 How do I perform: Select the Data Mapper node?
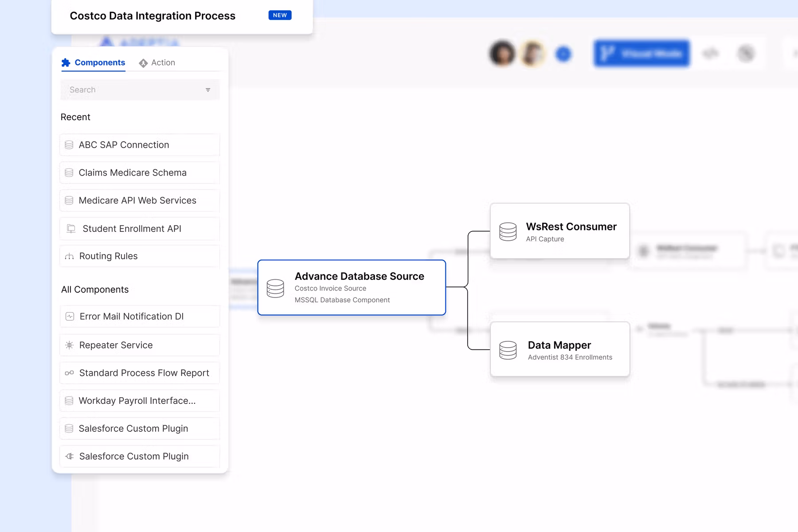(x=560, y=349)
